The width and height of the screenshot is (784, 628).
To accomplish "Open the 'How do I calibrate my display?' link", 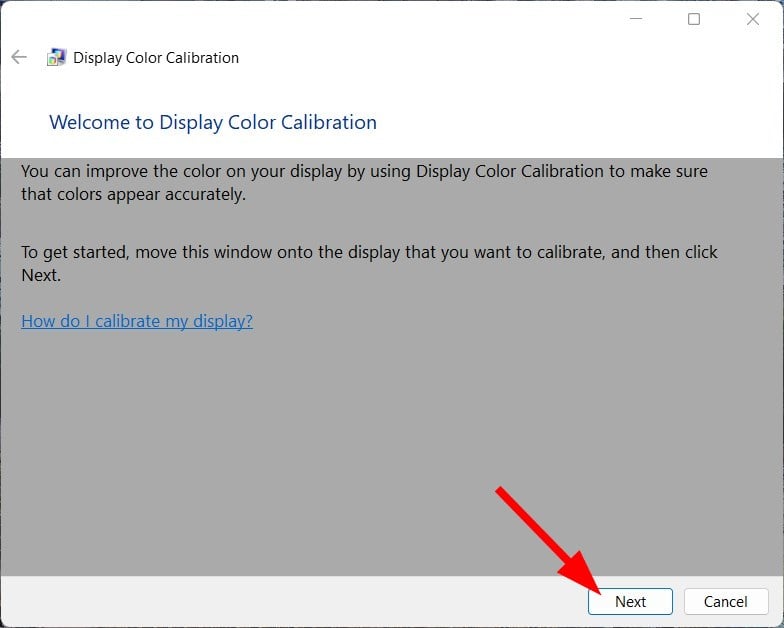I will click(x=137, y=321).
